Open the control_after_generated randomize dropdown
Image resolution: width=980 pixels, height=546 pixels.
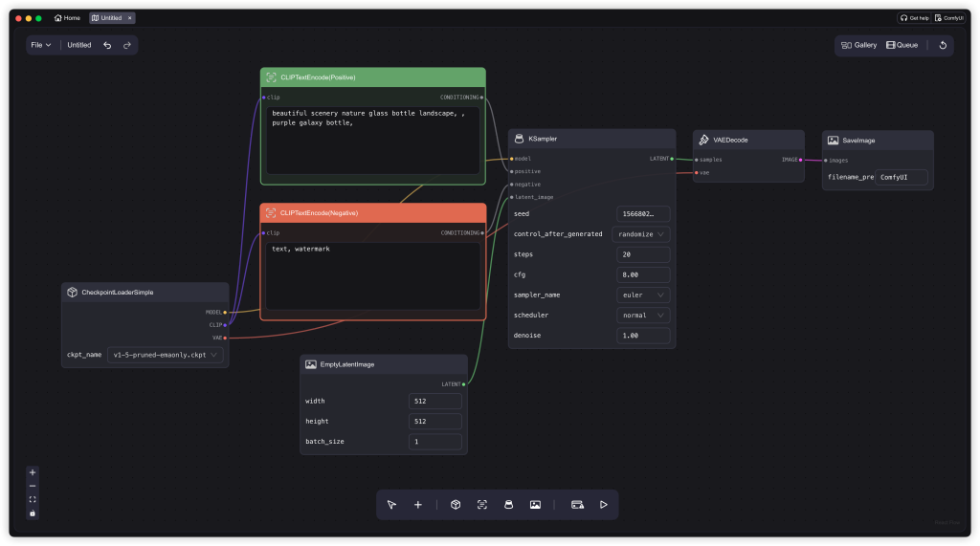pos(641,234)
